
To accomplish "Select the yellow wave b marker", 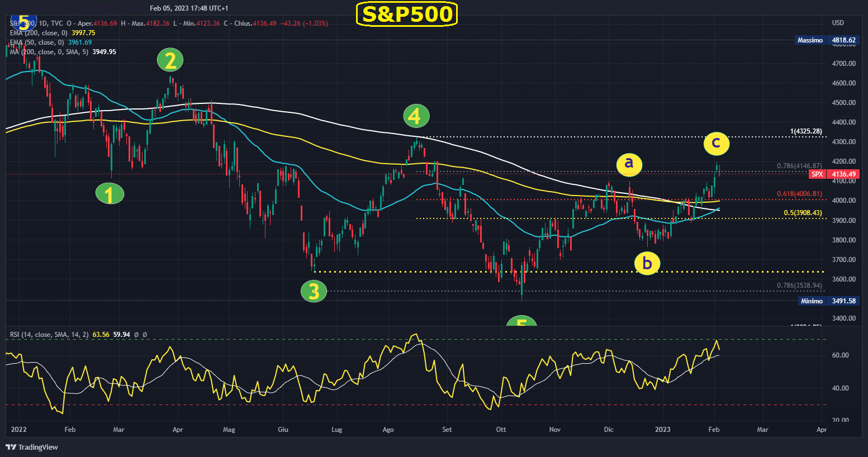I will [x=647, y=263].
